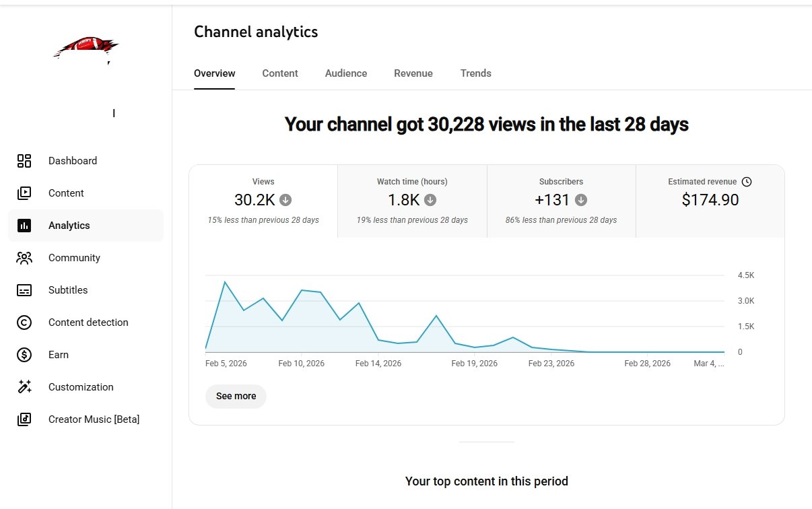The width and height of the screenshot is (812, 509).
Task: Open the Creator Music library icon
Action: click(24, 419)
